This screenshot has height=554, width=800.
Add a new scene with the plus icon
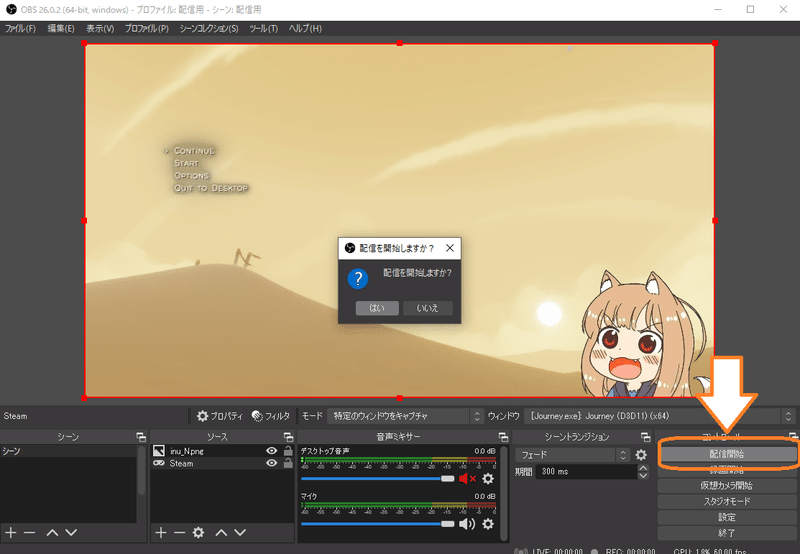[x=11, y=533]
